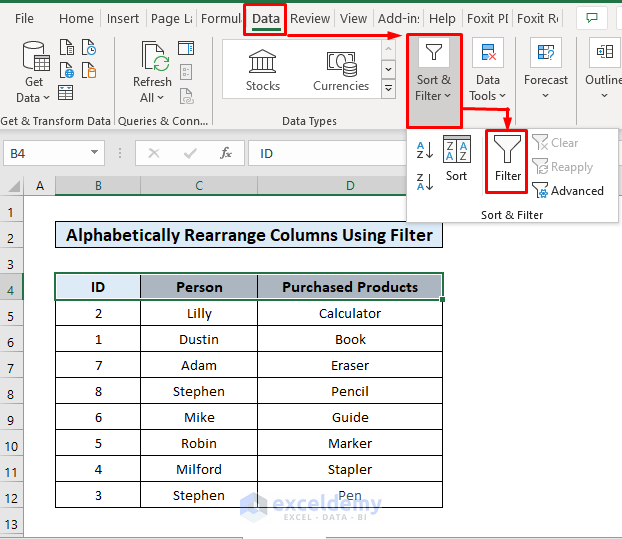Viewport: 622px width, 539px height.
Task: Switch to the Page Layout tab
Action: tap(172, 19)
